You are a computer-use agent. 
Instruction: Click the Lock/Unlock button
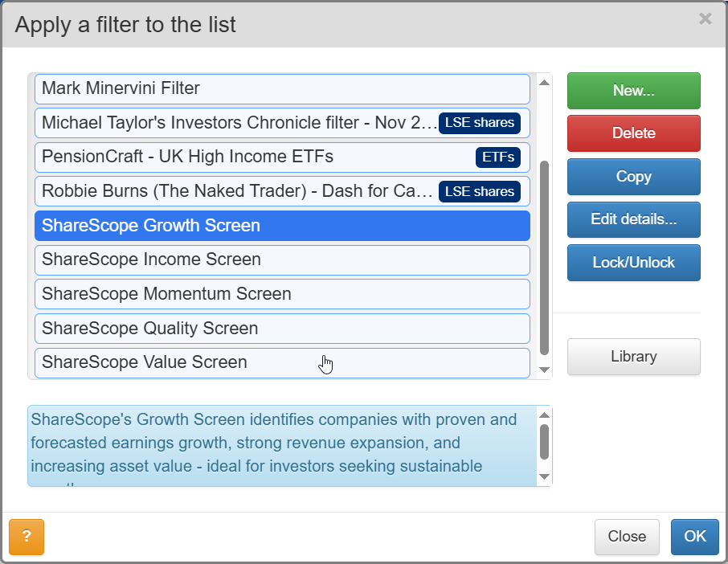tap(634, 262)
